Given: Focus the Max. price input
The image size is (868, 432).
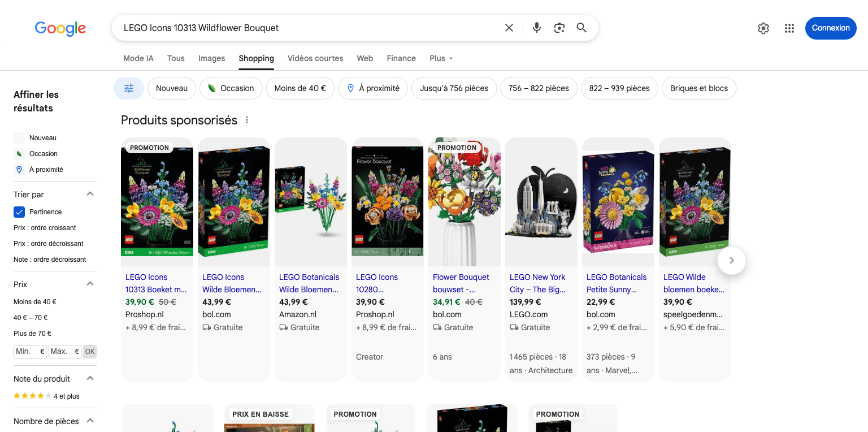Looking at the screenshot, I should pos(65,352).
